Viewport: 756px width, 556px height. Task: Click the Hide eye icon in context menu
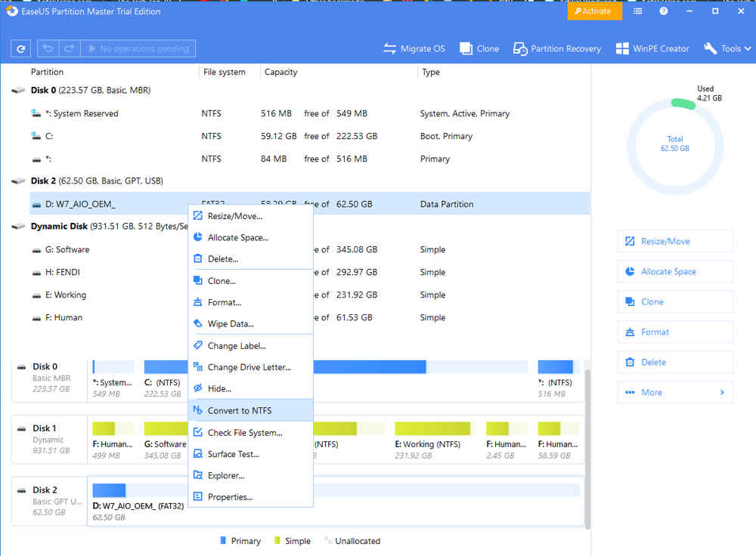(x=197, y=388)
